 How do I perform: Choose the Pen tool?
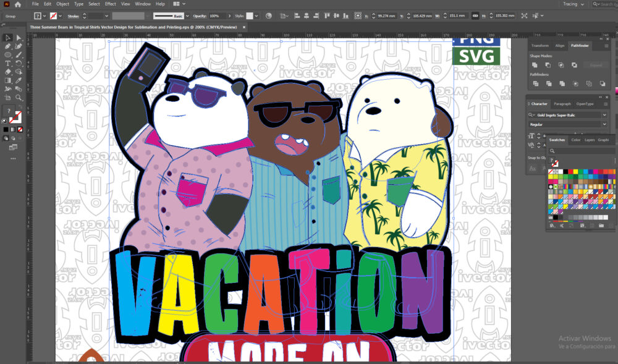click(x=7, y=46)
